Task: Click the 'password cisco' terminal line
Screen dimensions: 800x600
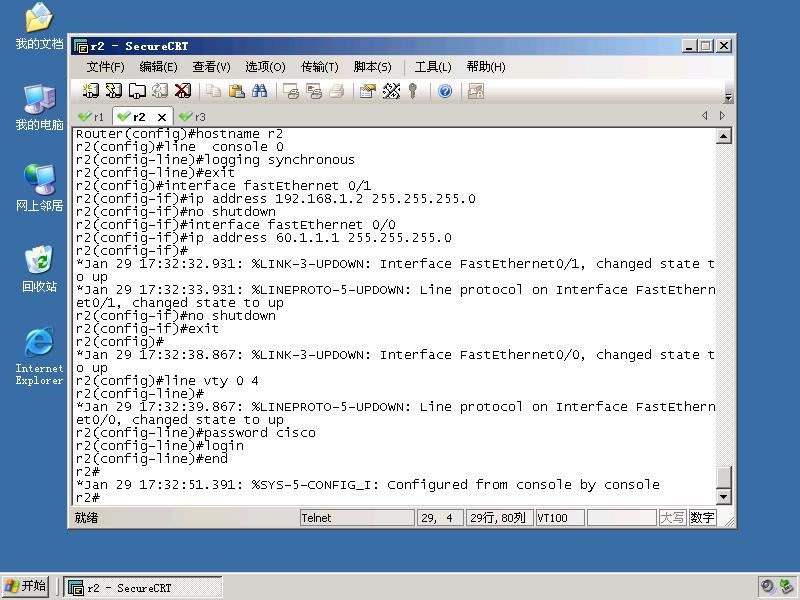Action: point(195,433)
